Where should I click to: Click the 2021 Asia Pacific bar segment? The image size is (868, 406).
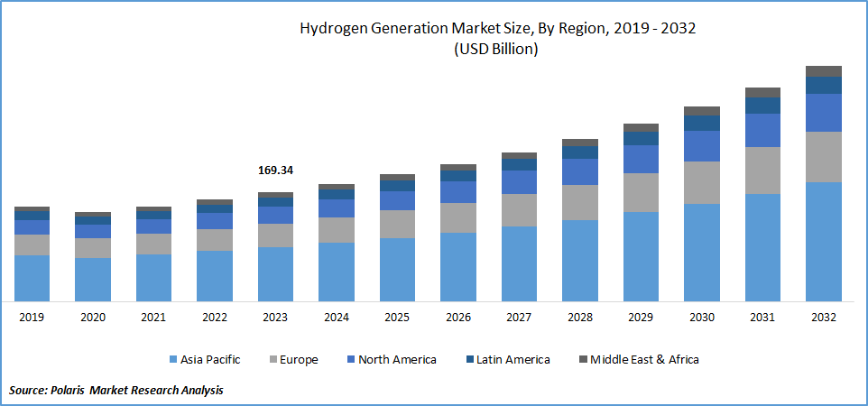tap(154, 278)
